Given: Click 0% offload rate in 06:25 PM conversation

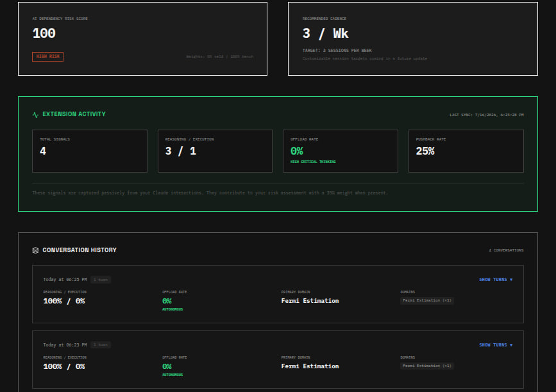Looking at the screenshot, I should 167,301.
